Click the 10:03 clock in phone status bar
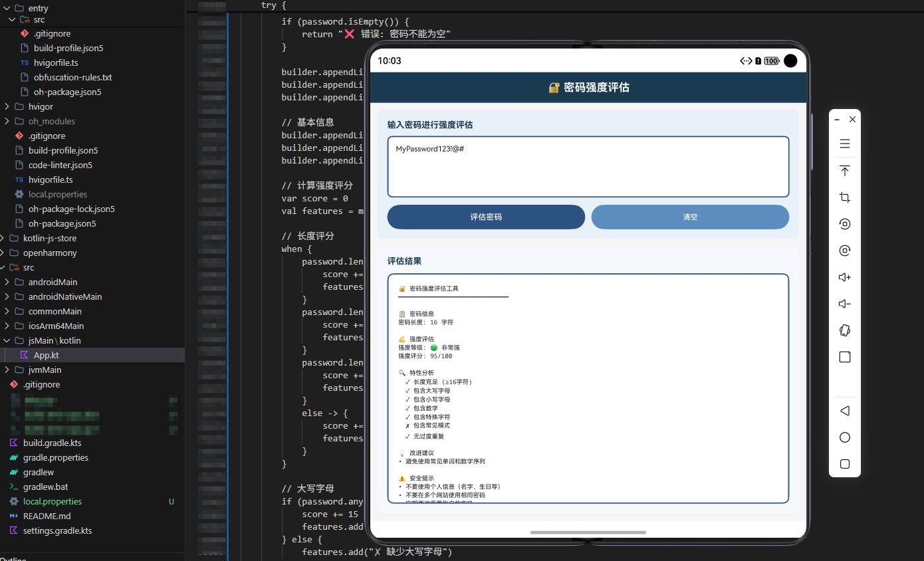 390,60
